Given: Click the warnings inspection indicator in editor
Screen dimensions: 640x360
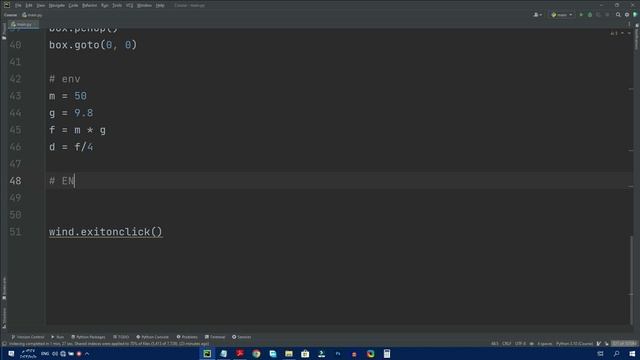Looking at the screenshot, I should click(x=614, y=33).
